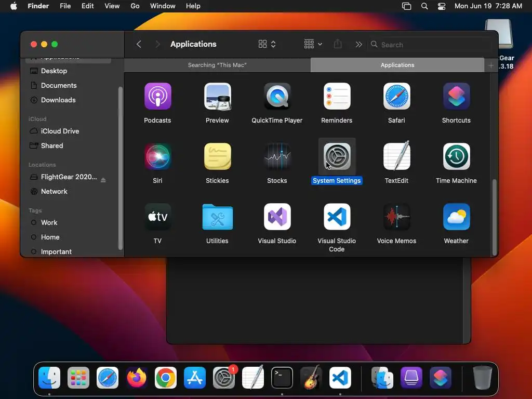
Task: Open Spotlight search in menu bar
Action: (x=424, y=6)
